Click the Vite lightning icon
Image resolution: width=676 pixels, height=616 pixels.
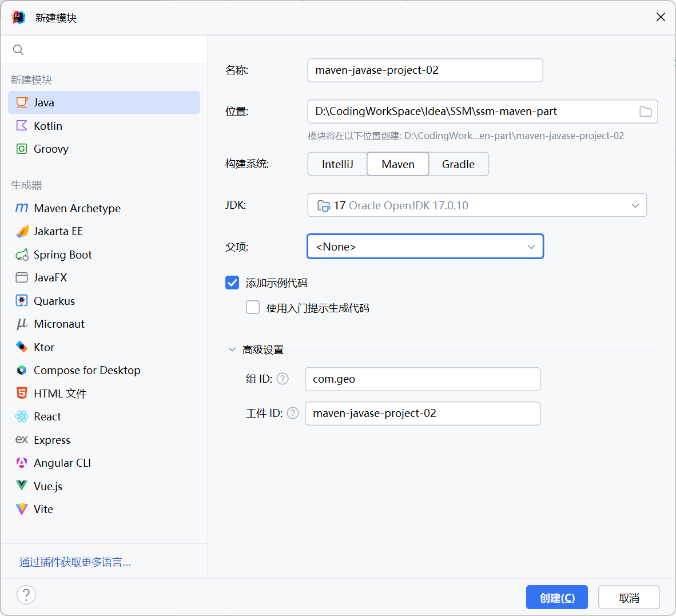[x=22, y=509]
